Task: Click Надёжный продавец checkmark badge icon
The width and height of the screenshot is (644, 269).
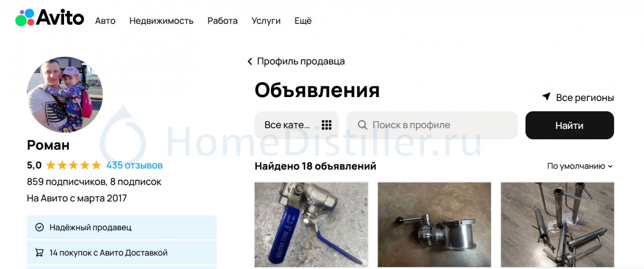Action: click(39, 228)
